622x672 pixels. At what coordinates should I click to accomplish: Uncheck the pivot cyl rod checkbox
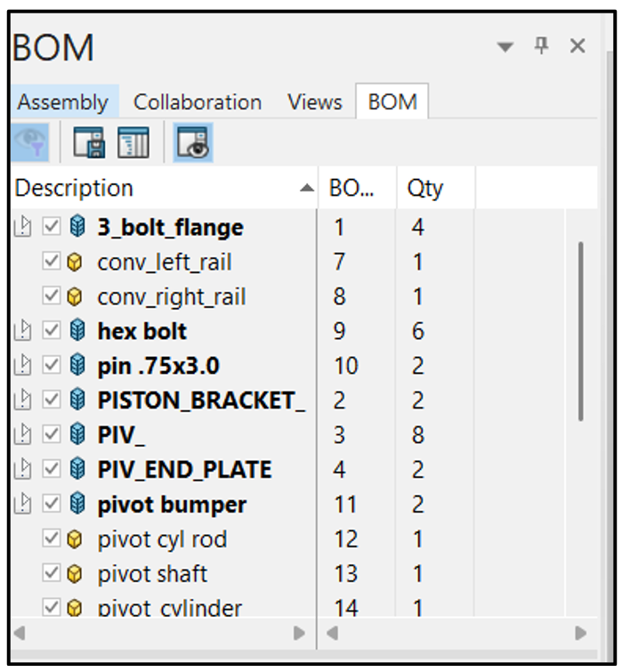[52, 539]
